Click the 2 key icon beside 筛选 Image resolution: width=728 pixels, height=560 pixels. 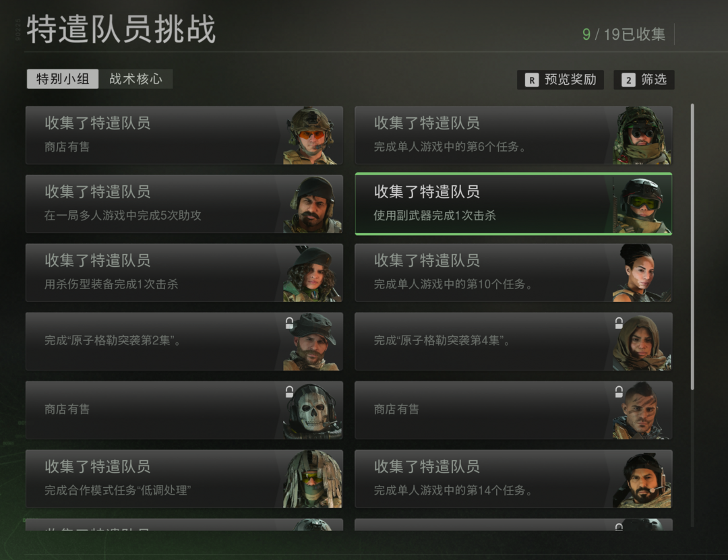click(x=628, y=80)
